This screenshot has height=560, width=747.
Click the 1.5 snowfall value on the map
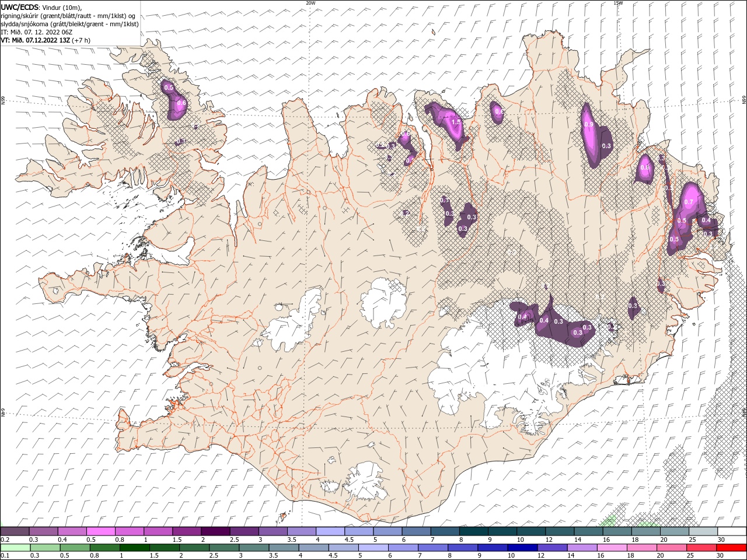click(x=456, y=123)
